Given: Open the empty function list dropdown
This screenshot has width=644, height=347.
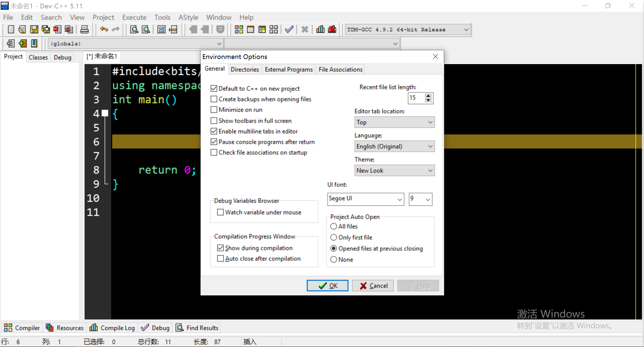Looking at the screenshot, I should 312,44.
